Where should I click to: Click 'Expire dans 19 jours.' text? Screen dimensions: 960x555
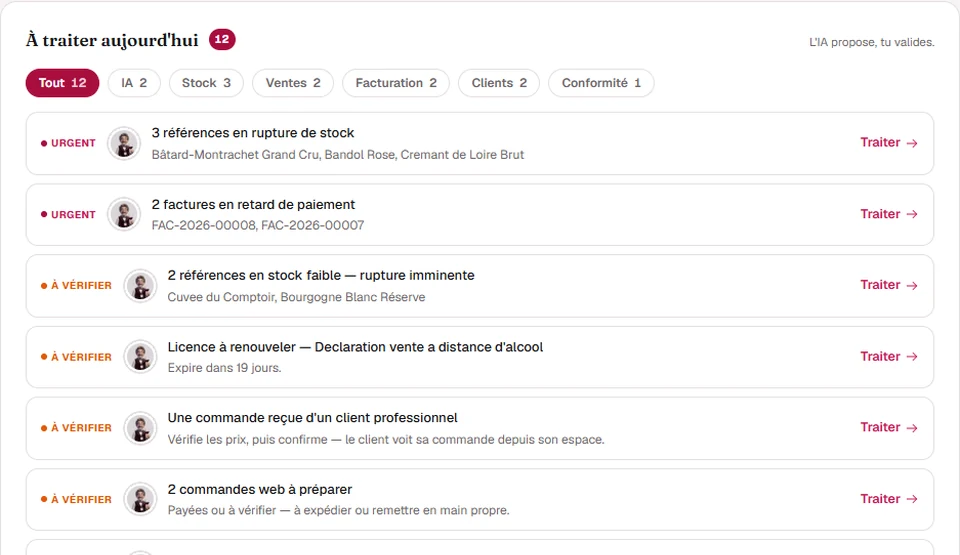click(x=224, y=368)
